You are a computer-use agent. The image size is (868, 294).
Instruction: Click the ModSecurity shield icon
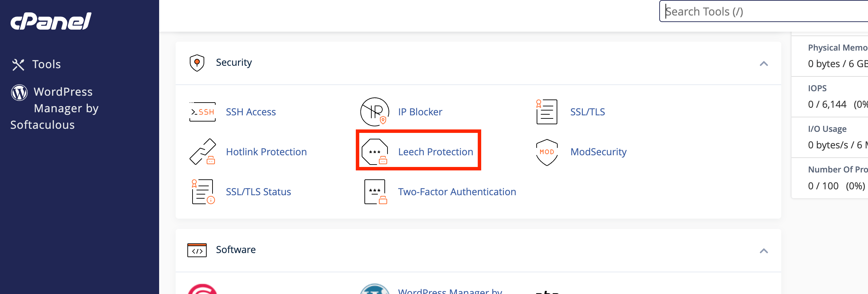tap(547, 152)
